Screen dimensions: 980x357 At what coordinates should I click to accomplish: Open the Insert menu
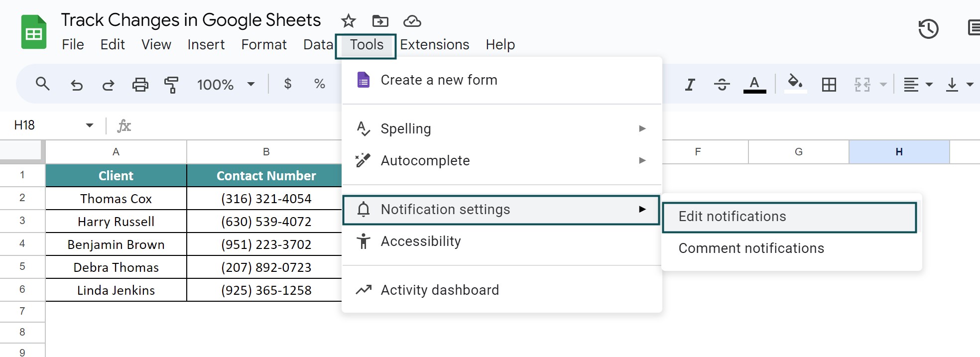[206, 45]
